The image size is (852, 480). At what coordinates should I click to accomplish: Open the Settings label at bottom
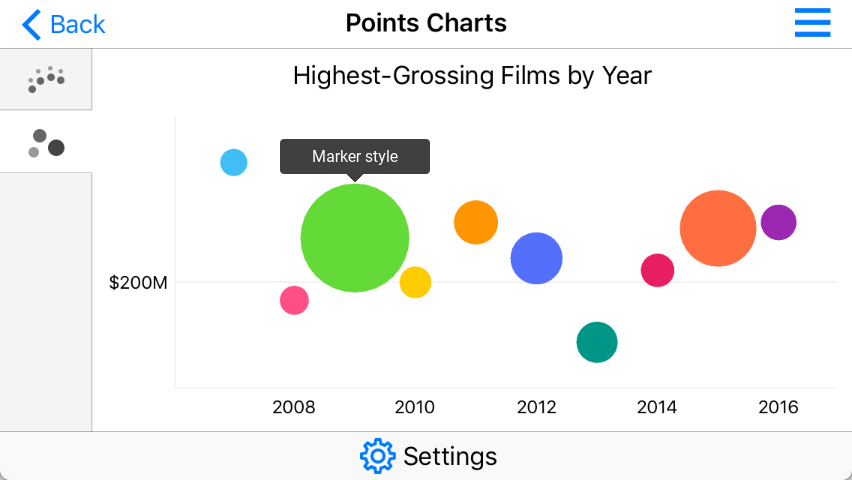450,456
